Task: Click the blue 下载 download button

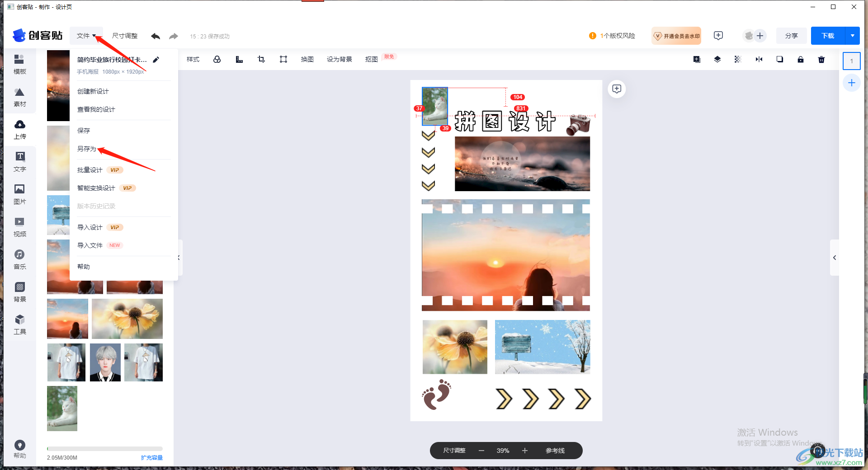Action: (x=828, y=36)
